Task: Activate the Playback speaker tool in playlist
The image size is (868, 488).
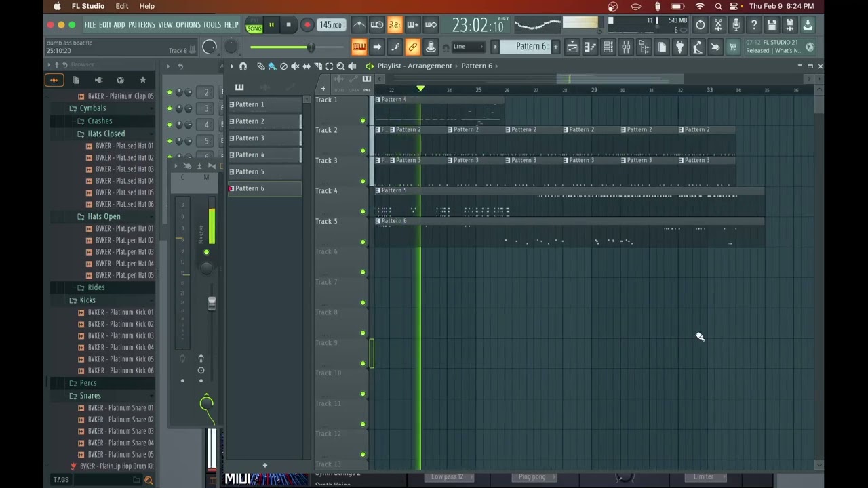Action: (x=352, y=66)
